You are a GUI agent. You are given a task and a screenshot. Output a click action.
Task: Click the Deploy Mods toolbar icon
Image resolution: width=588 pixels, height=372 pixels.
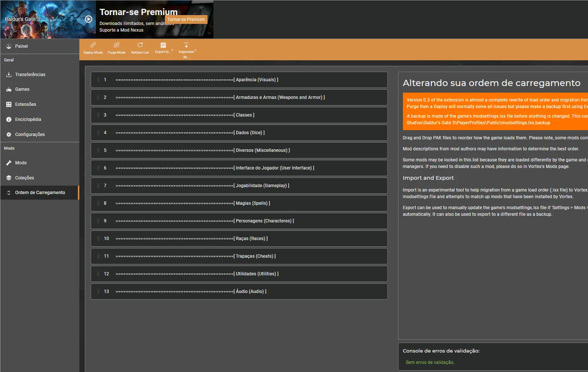tap(93, 45)
